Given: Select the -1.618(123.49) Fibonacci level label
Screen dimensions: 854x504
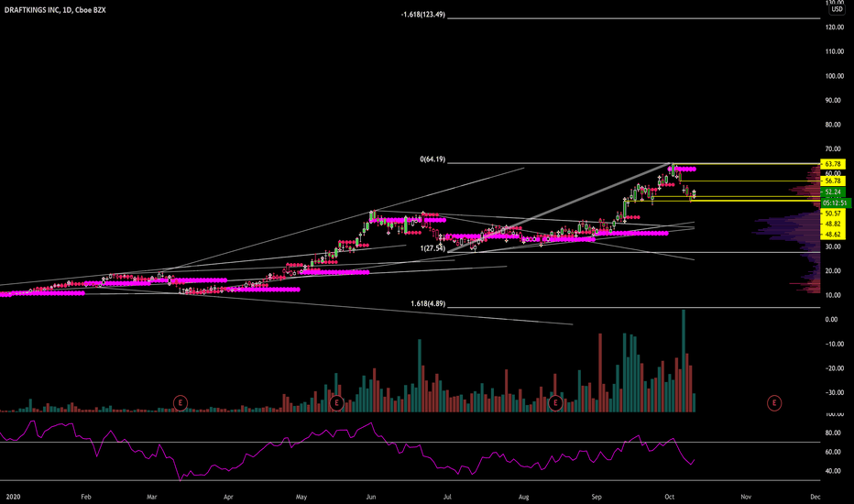Looking at the screenshot, I should tap(423, 15).
